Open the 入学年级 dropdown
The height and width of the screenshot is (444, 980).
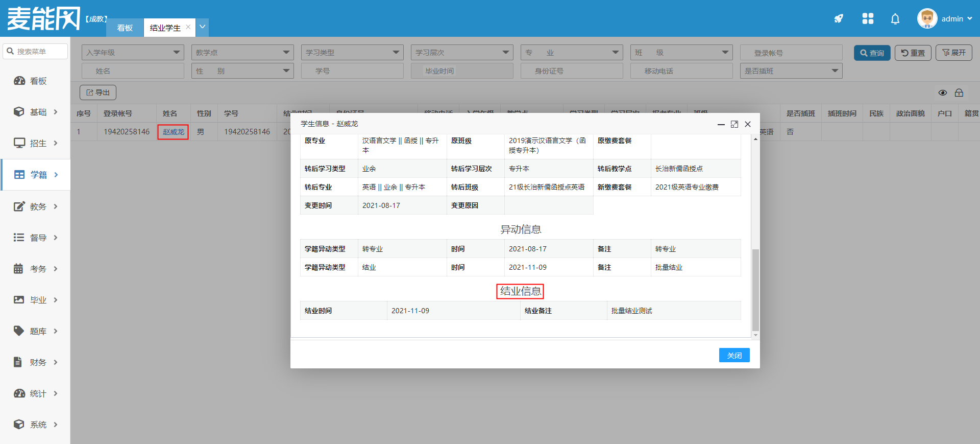pyautogui.click(x=133, y=53)
